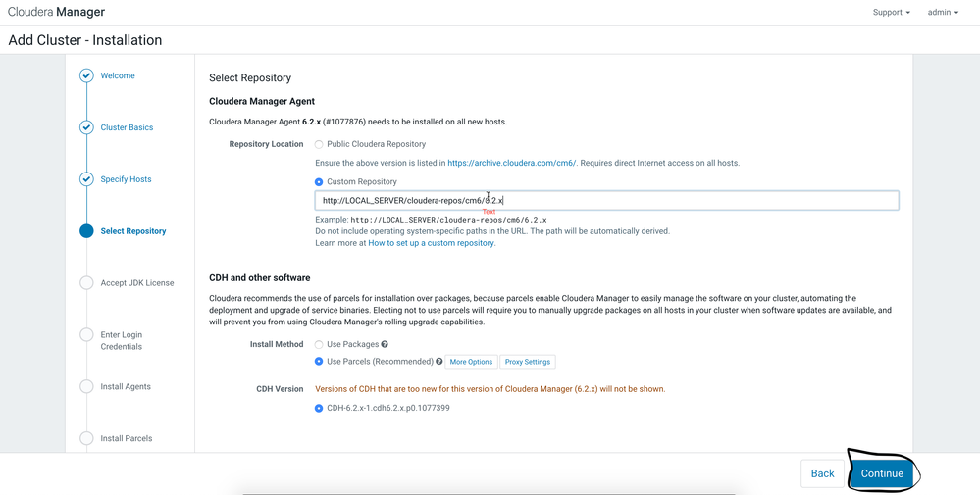The image size is (980, 495).
Task: Open Proxy Settings
Action: click(528, 362)
